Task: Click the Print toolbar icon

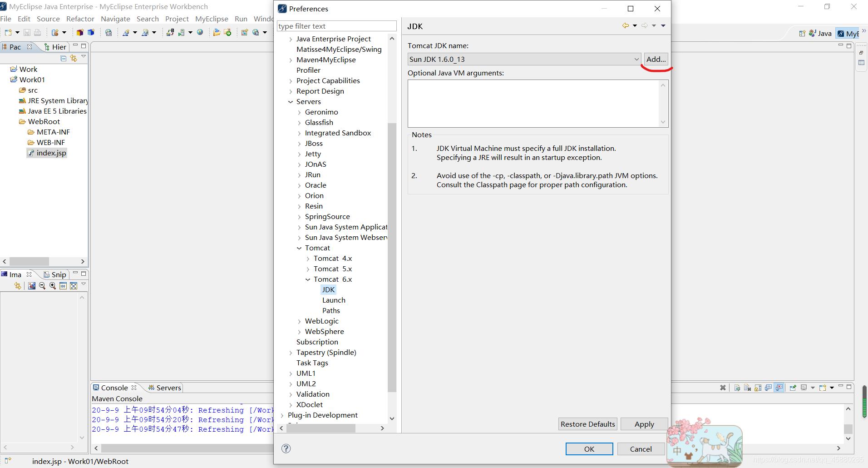Action: [x=37, y=32]
